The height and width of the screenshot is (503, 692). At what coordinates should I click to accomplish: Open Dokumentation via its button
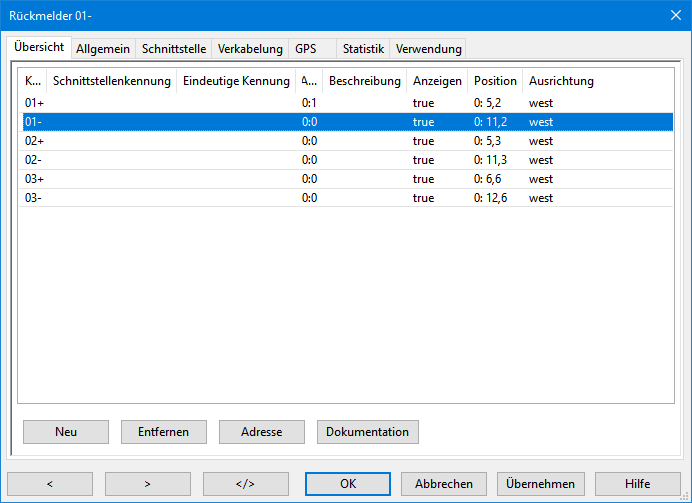click(367, 432)
